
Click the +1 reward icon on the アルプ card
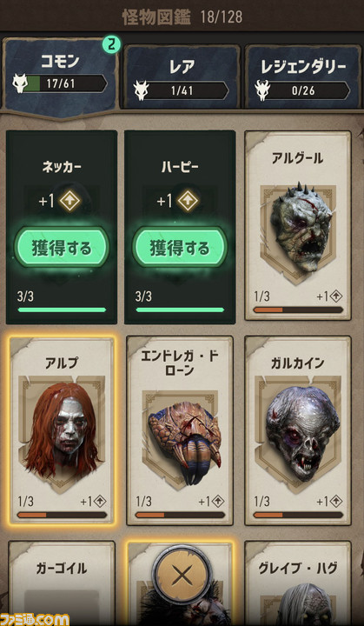coord(99,501)
